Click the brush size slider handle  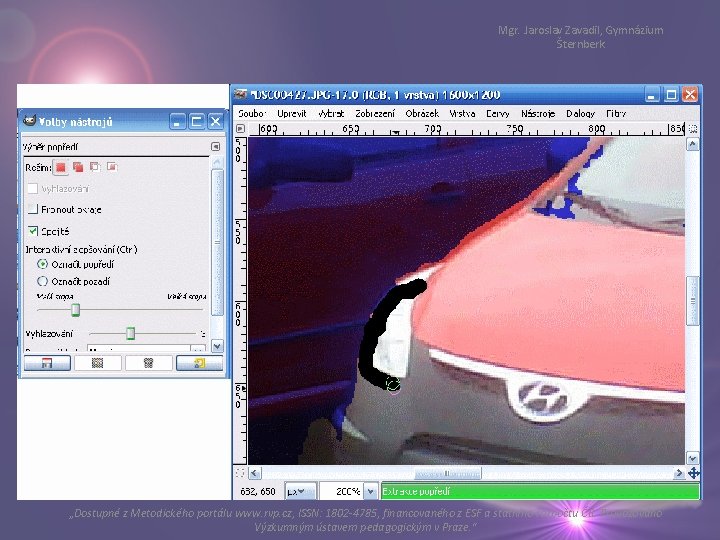[75, 310]
